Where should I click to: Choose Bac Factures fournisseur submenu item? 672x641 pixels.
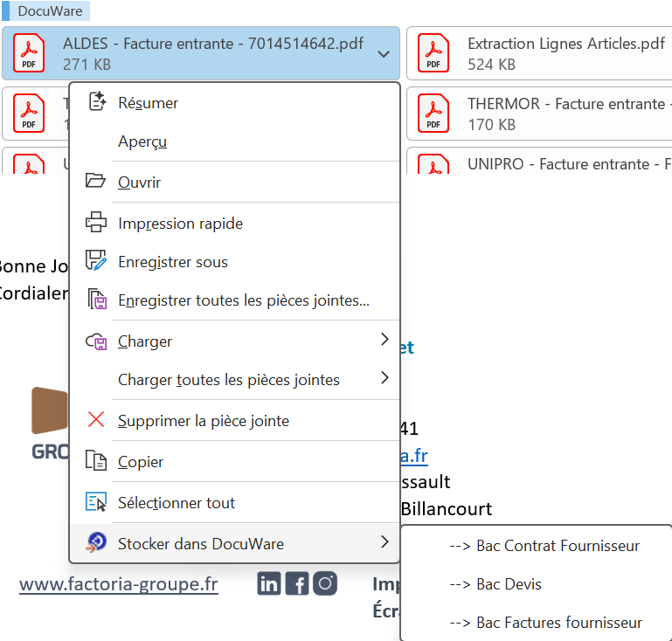(x=537, y=622)
